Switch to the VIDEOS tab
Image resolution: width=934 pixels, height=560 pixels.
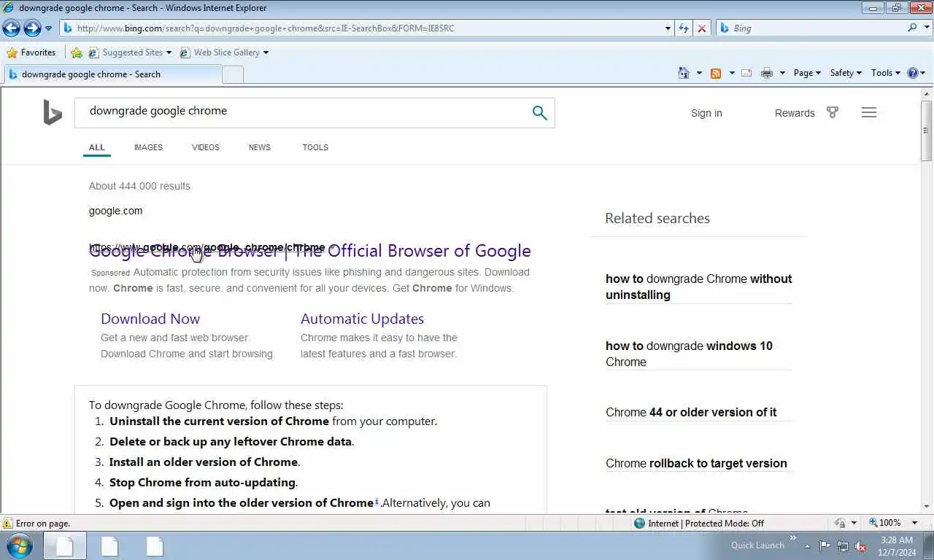pos(206,147)
